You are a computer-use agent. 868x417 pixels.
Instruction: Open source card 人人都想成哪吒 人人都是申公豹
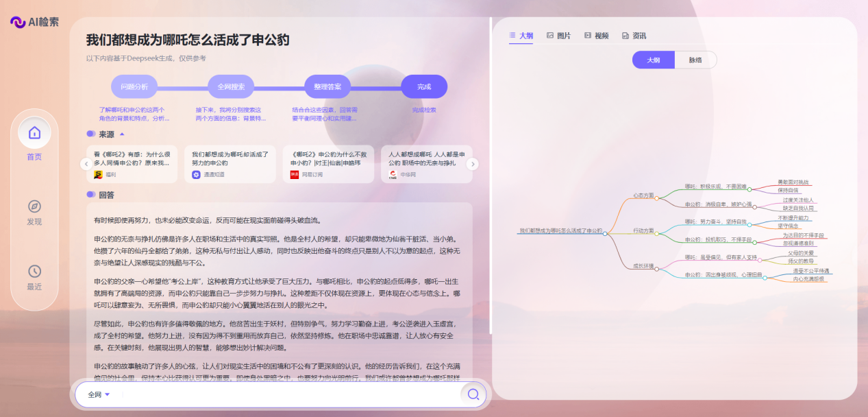point(427,164)
